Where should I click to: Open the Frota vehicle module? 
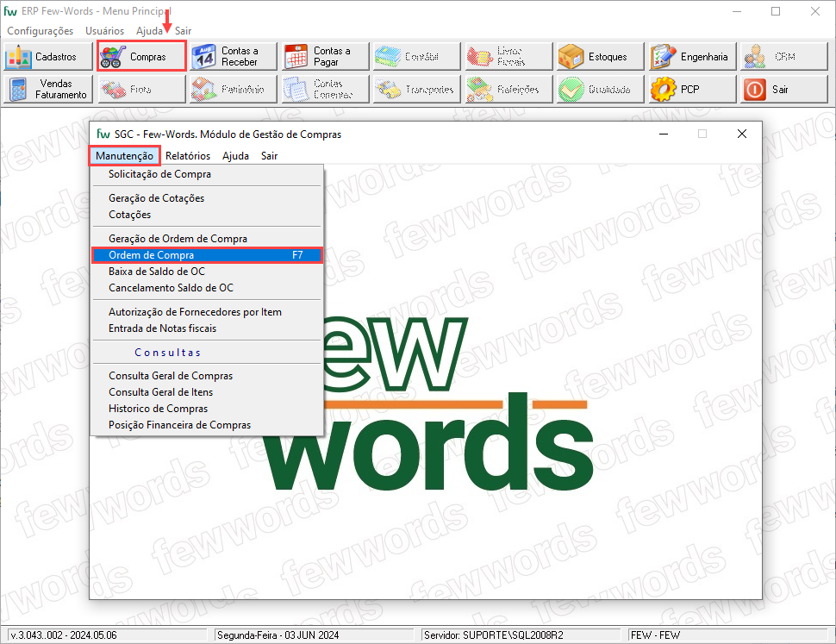coord(141,89)
